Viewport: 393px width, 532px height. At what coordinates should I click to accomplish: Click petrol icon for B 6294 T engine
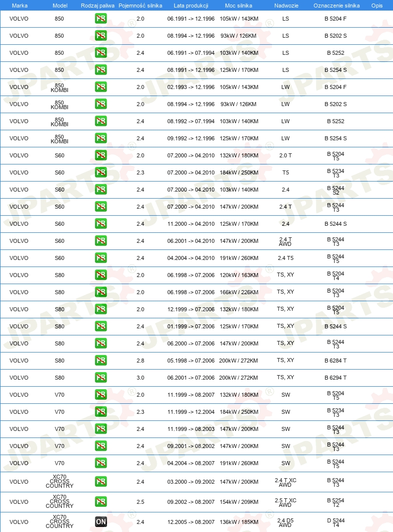click(101, 377)
